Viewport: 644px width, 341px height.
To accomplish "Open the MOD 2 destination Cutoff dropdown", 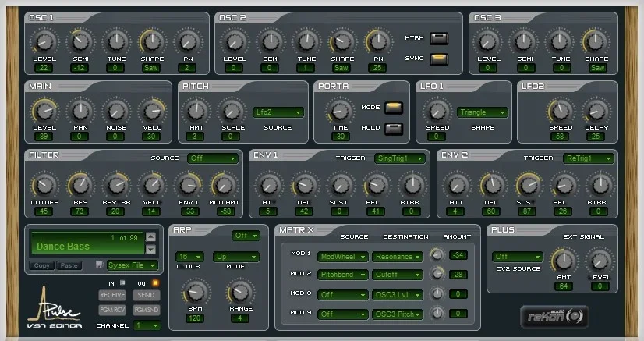I will pyautogui.click(x=397, y=275).
